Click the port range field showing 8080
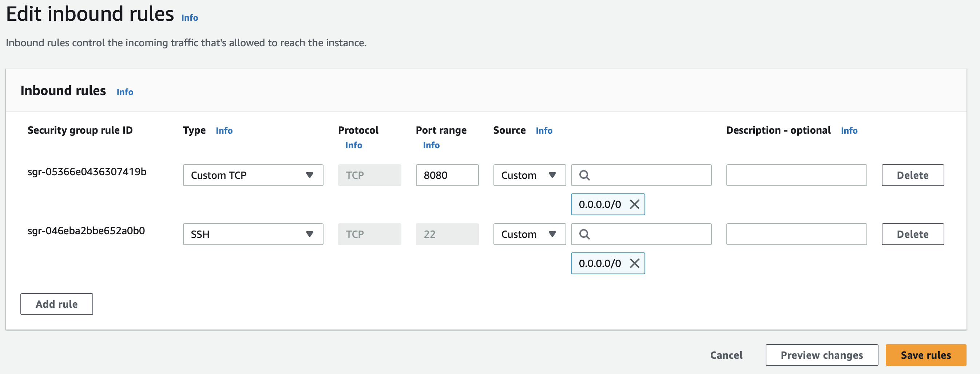 [x=447, y=175]
